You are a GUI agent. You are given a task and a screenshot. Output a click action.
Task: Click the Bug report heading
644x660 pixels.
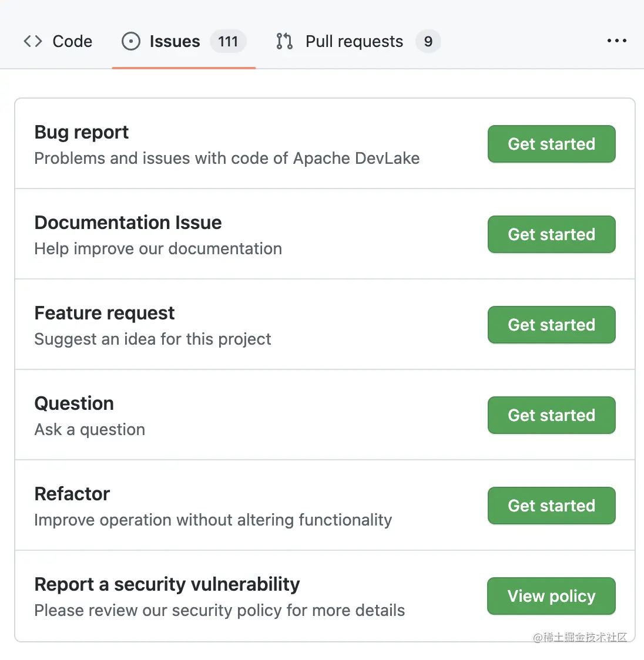pyautogui.click(x=81, y=132)
